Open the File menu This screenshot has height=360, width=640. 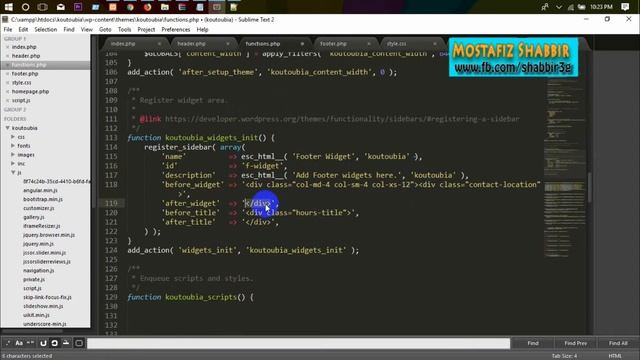click(x=8, y=29)
